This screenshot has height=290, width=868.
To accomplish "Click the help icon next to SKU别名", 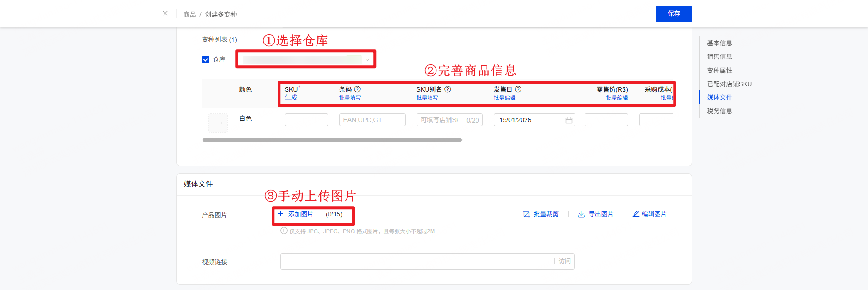I will pyautogui.click(x=447, y=89).
